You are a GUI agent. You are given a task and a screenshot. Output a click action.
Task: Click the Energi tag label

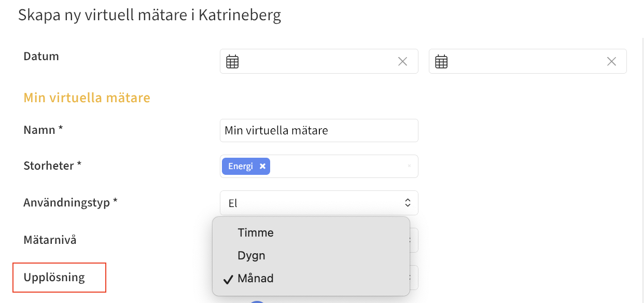pos(241,167)
